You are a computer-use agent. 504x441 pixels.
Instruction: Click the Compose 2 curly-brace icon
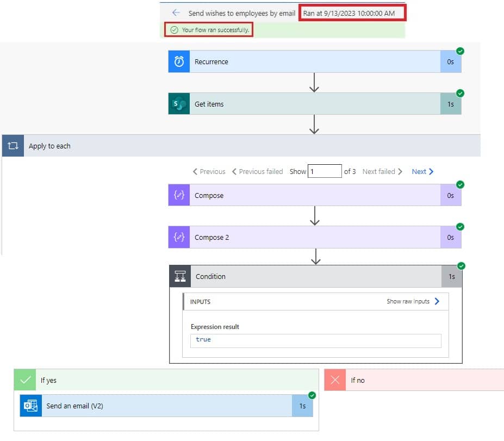(x=179, y=237)
